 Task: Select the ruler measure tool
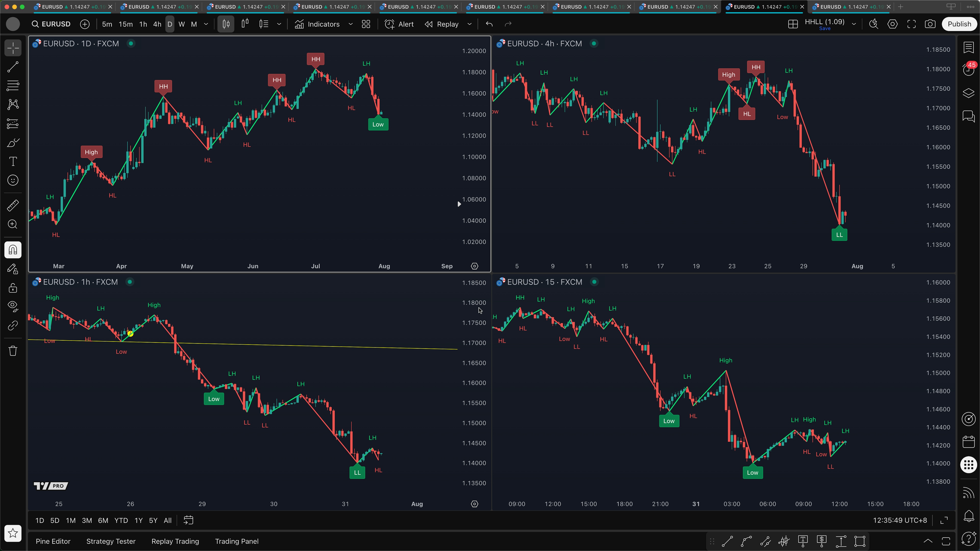tap(13, 205)
